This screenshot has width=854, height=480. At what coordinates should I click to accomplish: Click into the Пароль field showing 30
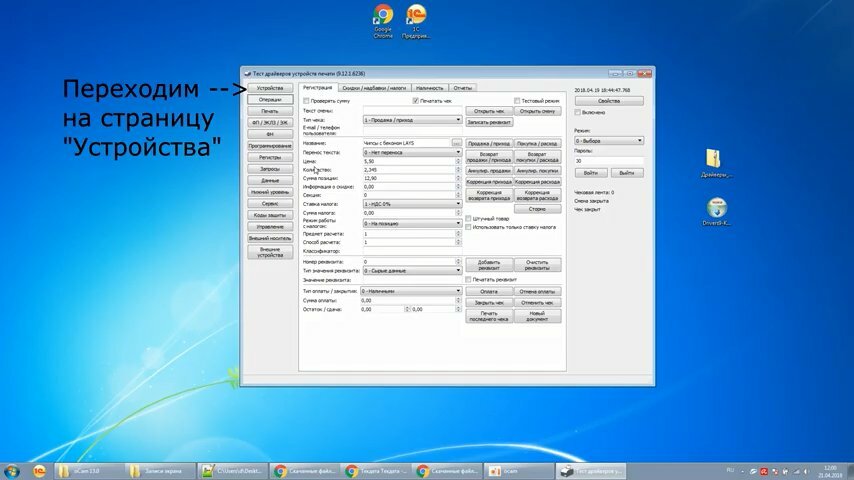point(609,161)
